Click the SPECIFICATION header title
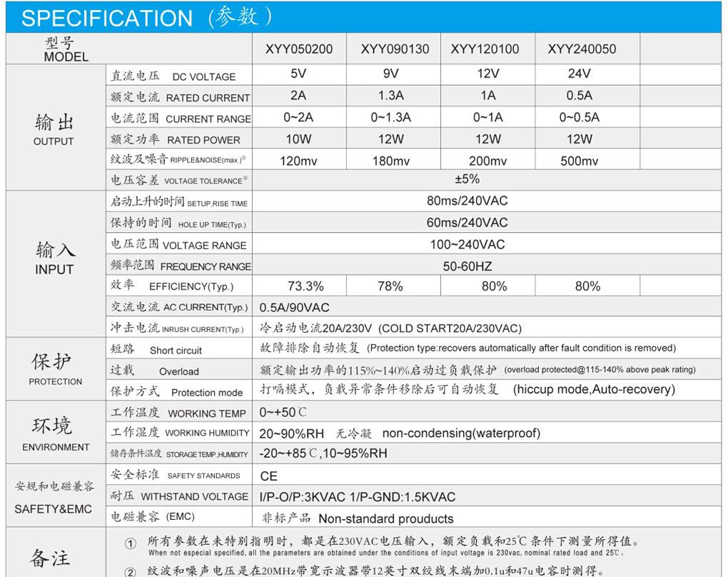 [107, 18]
